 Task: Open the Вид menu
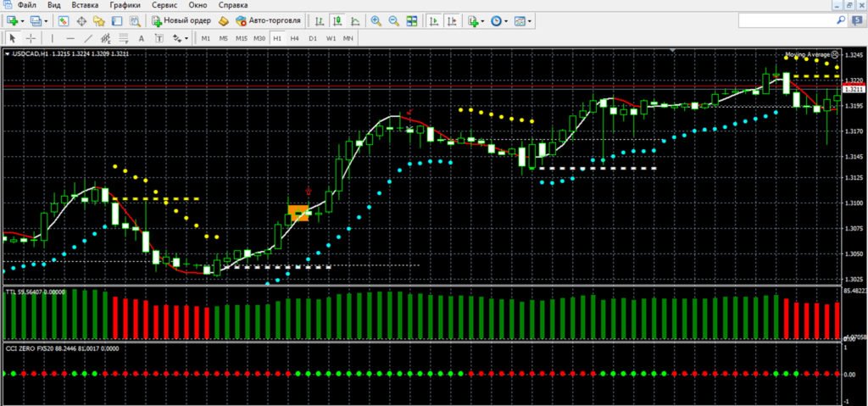pos(54,5)
